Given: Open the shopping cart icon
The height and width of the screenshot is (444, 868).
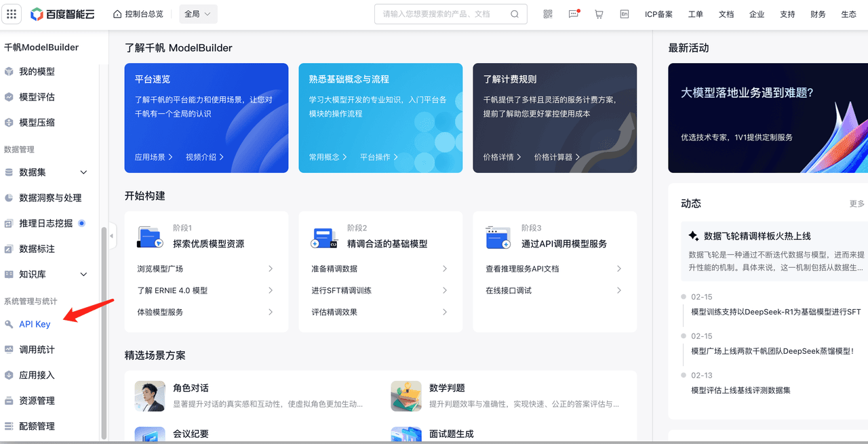Looking at the screenshot, I should (x=599, y=14).
